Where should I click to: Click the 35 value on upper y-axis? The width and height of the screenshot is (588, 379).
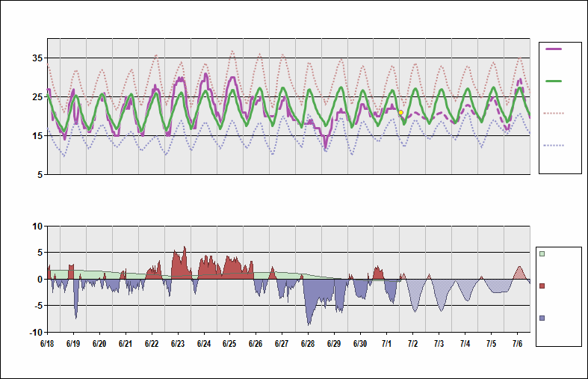coord(37,58)
